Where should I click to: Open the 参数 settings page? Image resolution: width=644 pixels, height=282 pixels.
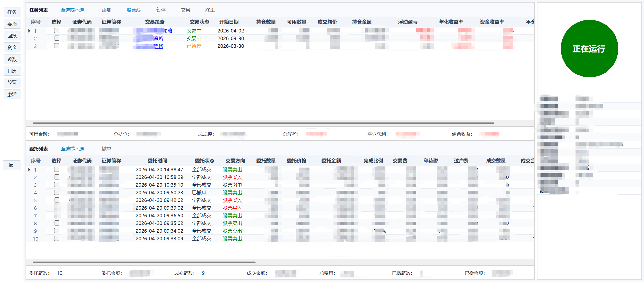[12, 59]
